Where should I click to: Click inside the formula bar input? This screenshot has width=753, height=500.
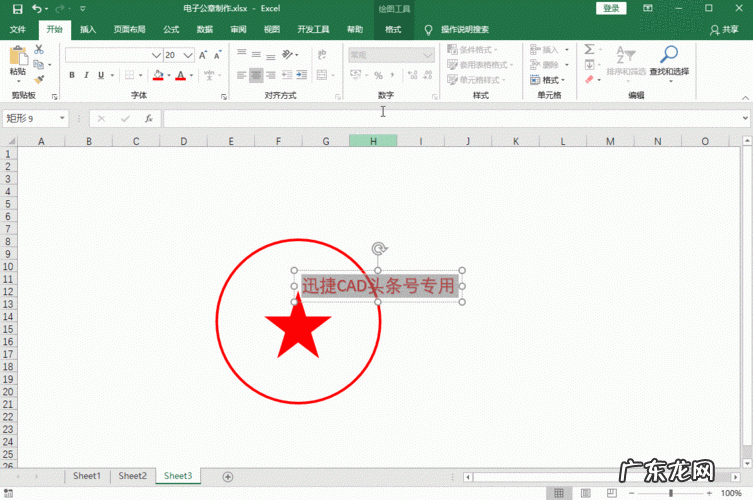coord(450,118)
